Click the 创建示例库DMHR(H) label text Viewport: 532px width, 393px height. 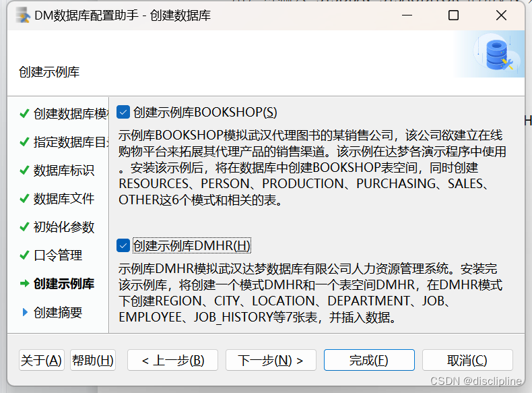point(192,245)
